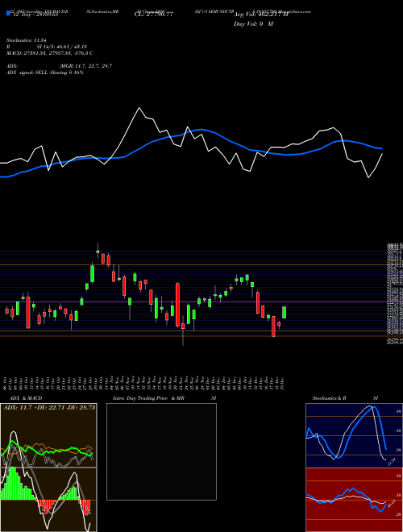Click the Day Vol: 0 M label
This screenshot has width=403, height=532.
(x=253, y=24)
